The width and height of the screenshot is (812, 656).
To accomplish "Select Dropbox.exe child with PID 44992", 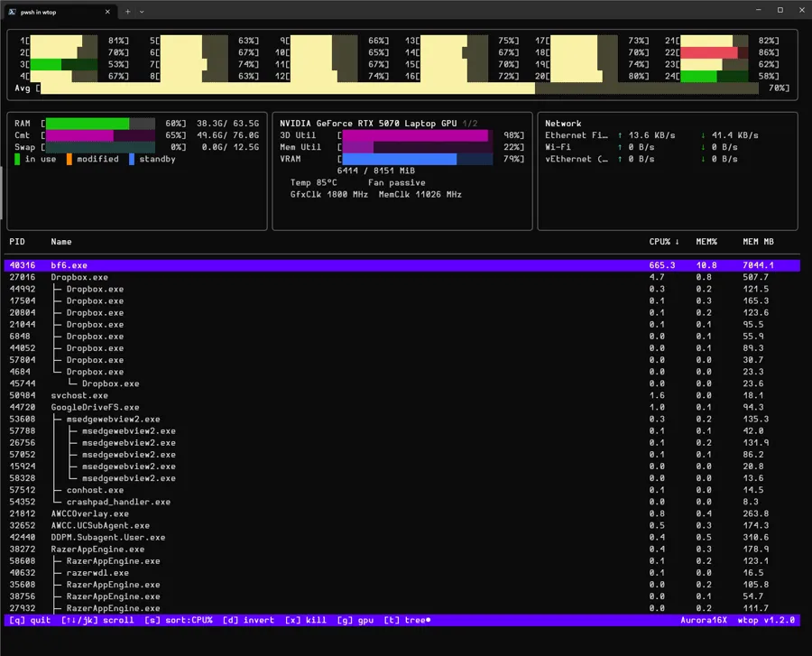I will point(401,289).
